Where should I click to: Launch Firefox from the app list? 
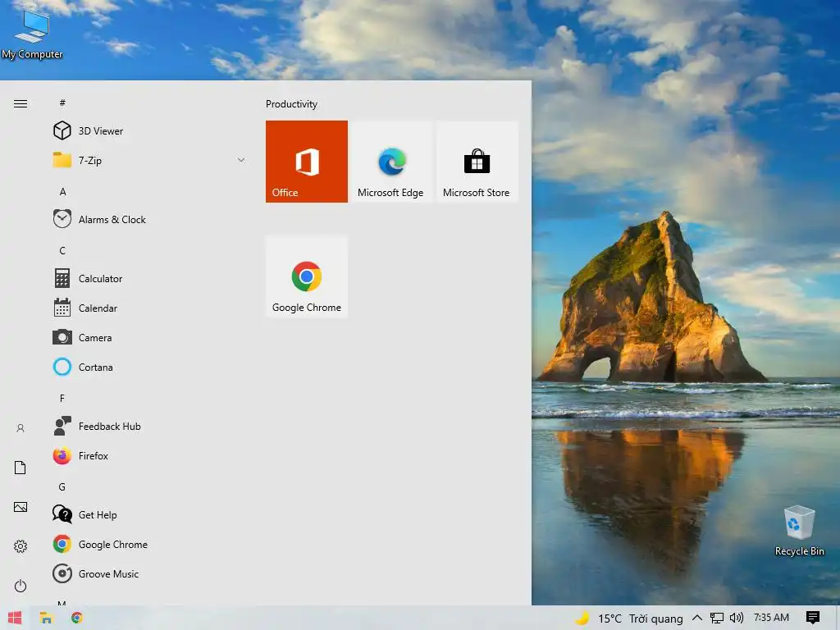(x=149, y=456)
